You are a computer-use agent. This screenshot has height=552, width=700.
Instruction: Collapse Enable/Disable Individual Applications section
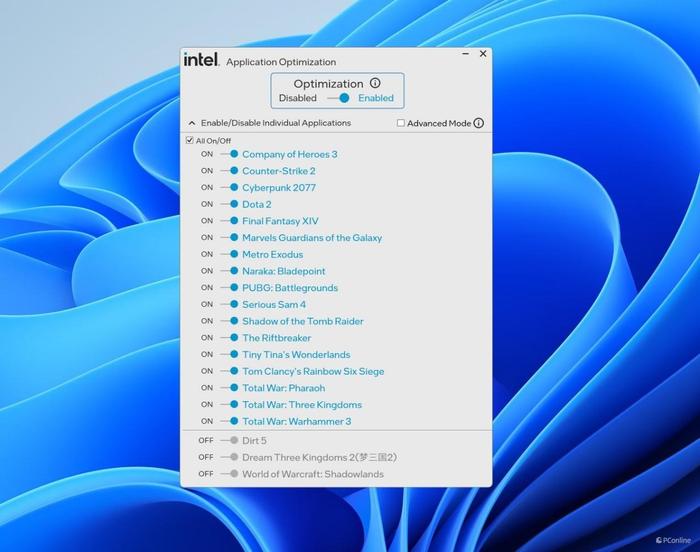(192, 123)
